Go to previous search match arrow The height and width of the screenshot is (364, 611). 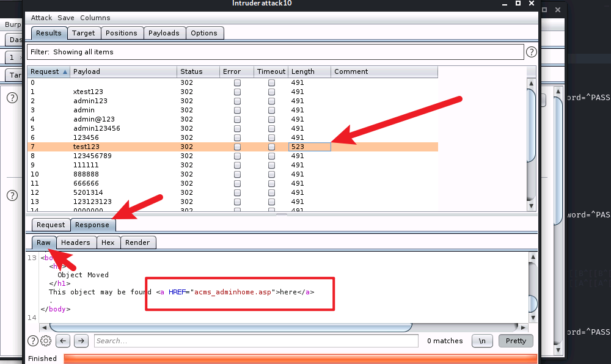[x=63, y=341]
